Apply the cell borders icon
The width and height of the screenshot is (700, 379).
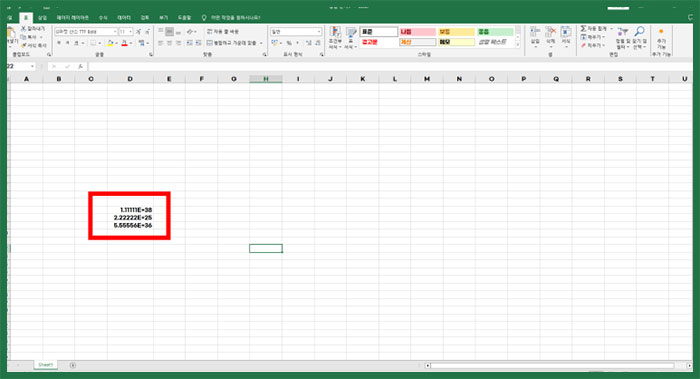[93, 43]
